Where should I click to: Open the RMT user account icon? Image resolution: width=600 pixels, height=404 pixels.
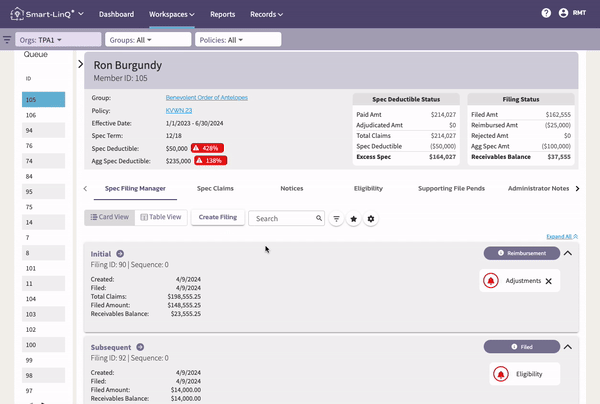pos(563,13)
